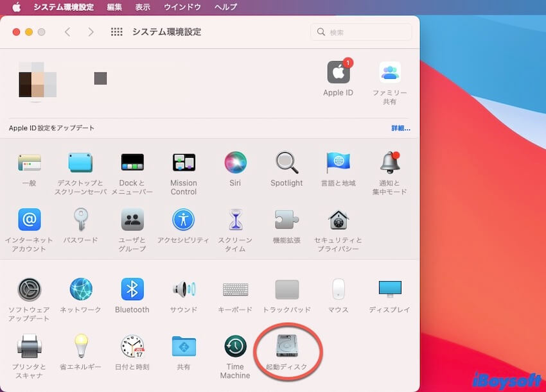Click the 詳細... link for Apple ID update
546x392 pixels.
click(x=401, y=128)
